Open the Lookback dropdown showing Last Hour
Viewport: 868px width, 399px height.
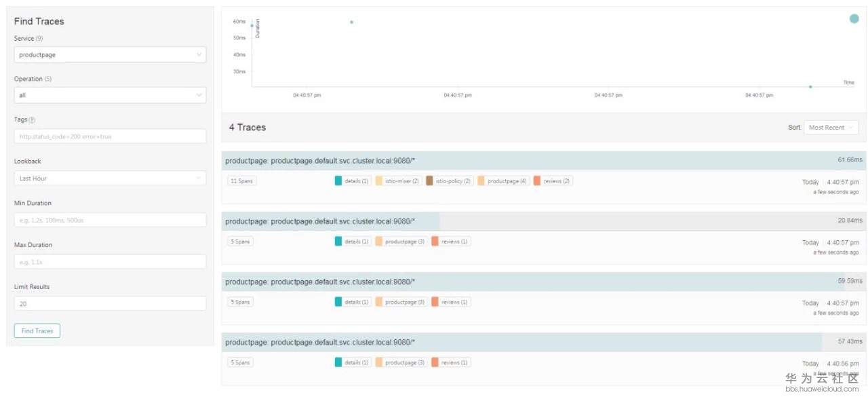tap(110, 178)
